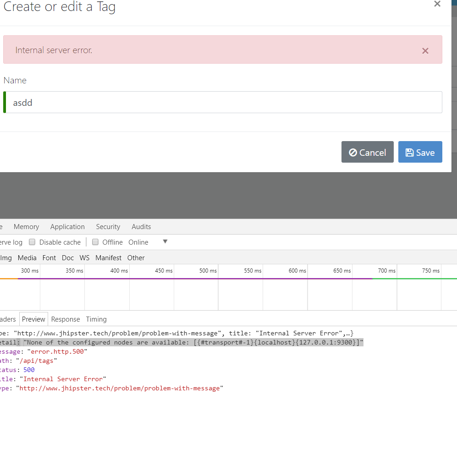Click the Name label above the input
The height and width of the screenshot is (476, 457).
coord(15,80)
